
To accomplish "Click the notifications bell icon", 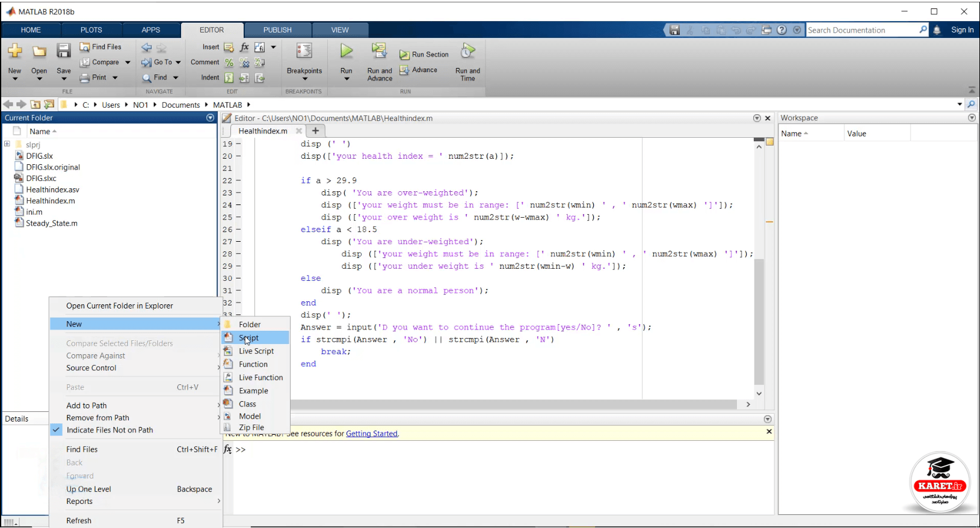I will pyautogui.click(x=937, y=30).
